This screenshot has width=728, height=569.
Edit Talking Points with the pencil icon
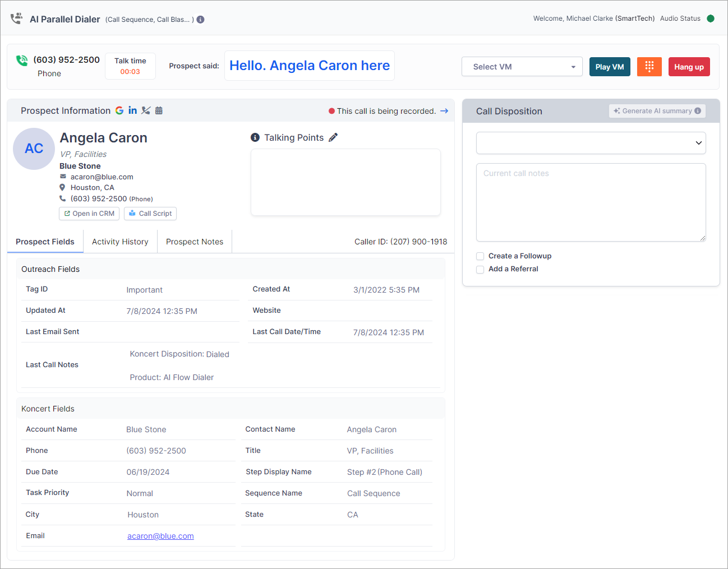(x=333, y=137)
